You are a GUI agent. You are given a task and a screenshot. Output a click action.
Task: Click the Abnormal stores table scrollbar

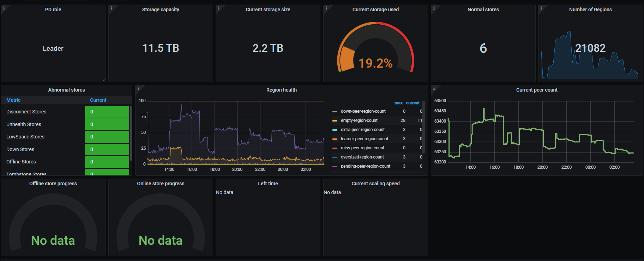[131, 134]
